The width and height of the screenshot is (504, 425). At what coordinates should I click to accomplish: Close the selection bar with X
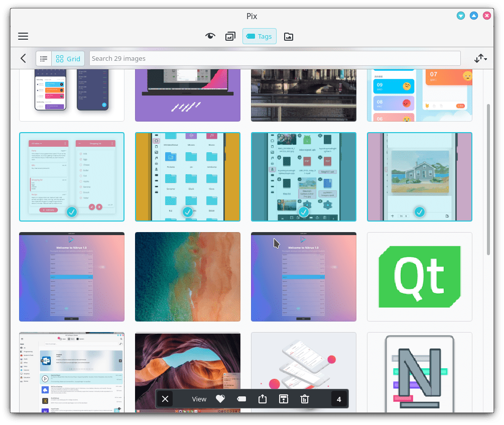pos(165,399)
